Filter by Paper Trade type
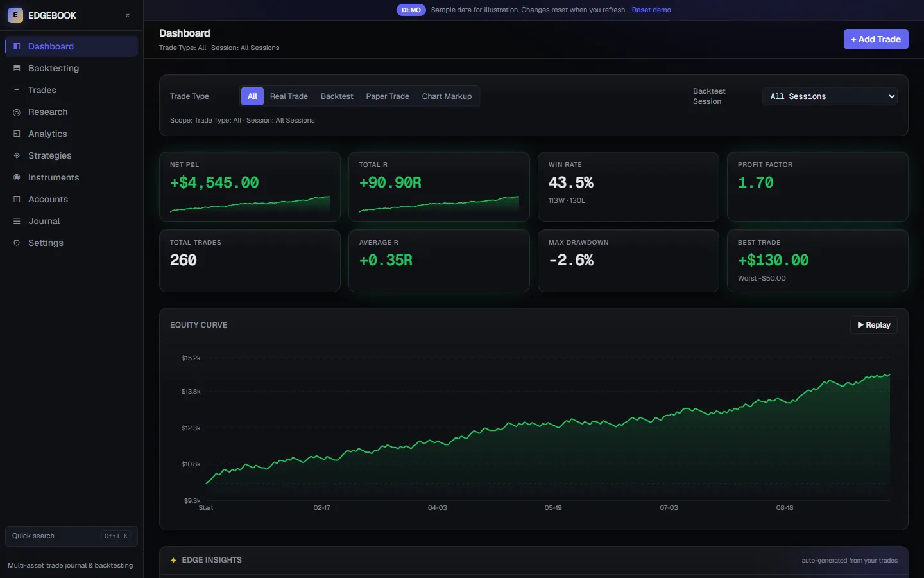This screenshot has width=924, height=578. pos(388,96)
